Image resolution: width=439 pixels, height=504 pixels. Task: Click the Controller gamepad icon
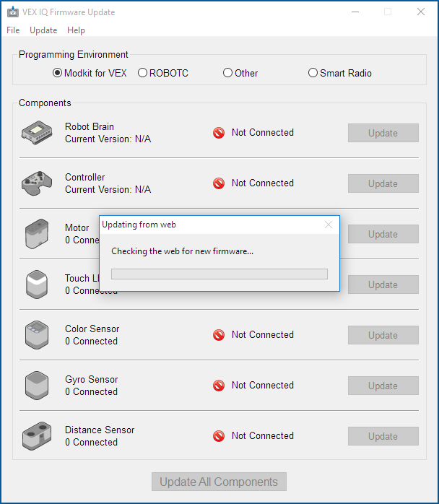[37, 183]
